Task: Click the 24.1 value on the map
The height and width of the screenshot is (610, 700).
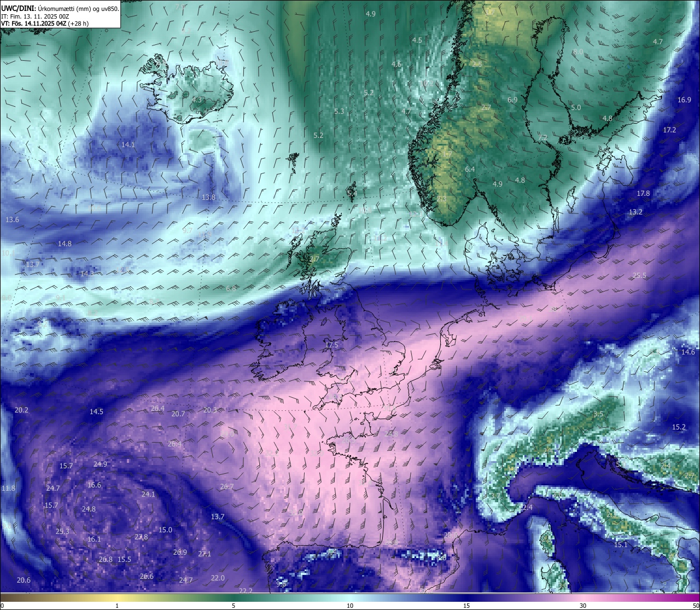Action: point(148,494)
